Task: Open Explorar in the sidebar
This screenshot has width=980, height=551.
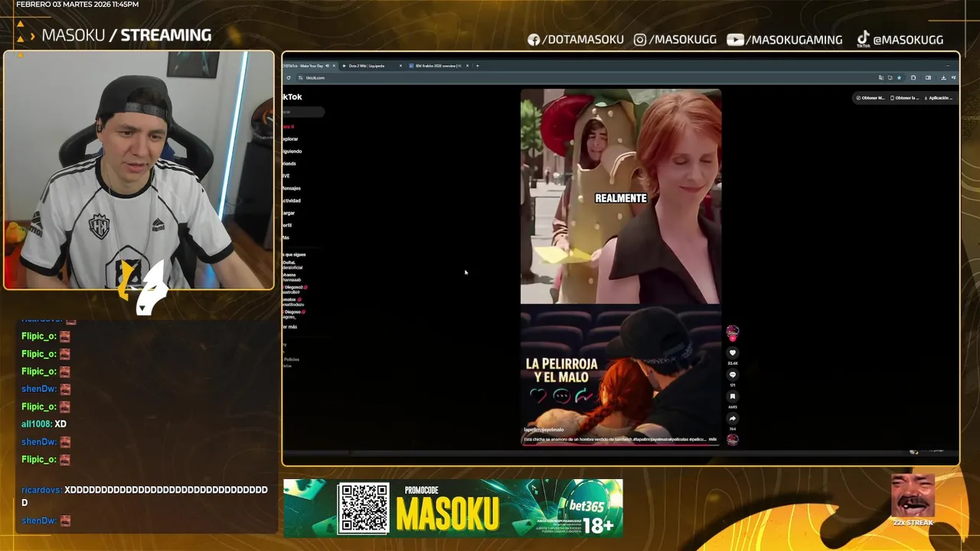Action: click(x=290, y=139)
